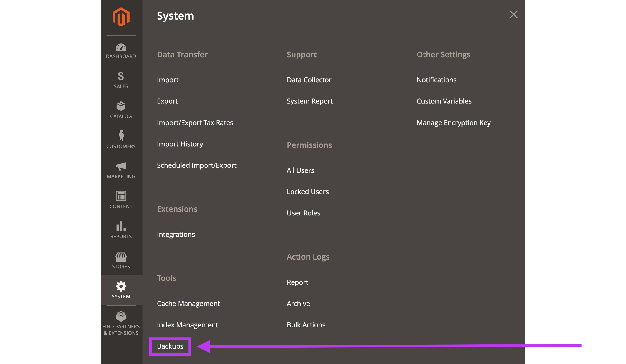Open Cache Management
This screenshot has width=626, height=364.
tap(188, 304)
